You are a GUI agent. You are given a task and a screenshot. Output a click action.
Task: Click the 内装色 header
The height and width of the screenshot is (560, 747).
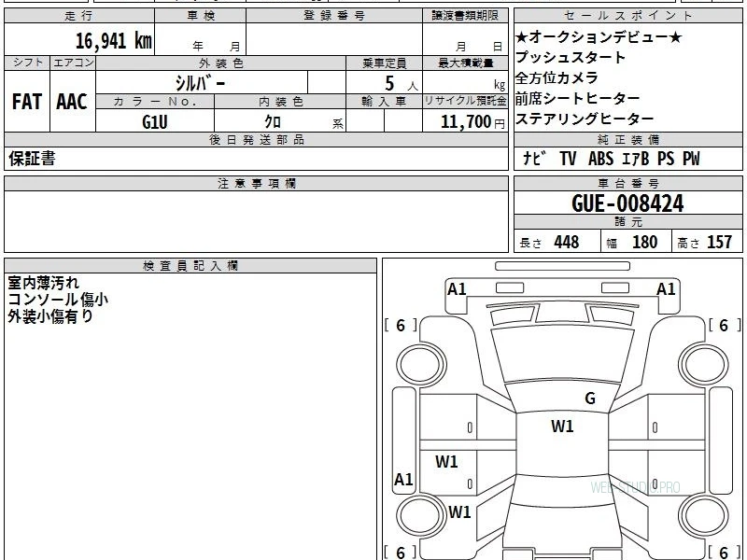[280, 102]
